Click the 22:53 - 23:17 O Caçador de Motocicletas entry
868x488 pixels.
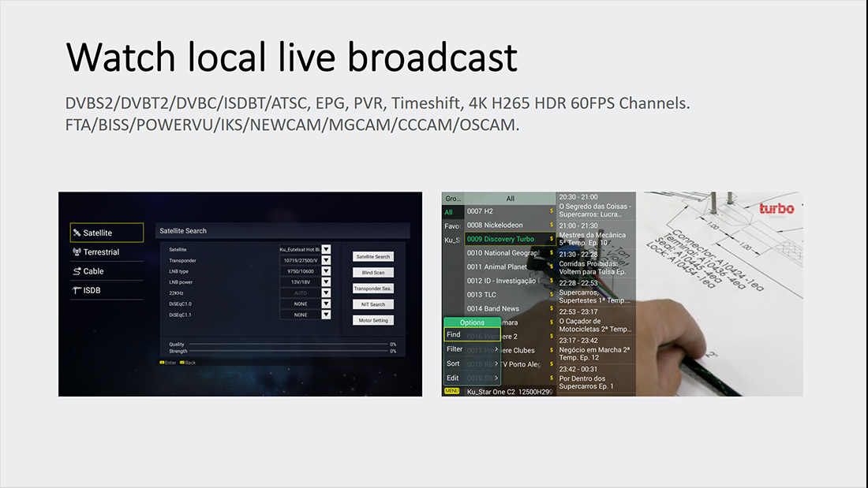tap(596, 320)
